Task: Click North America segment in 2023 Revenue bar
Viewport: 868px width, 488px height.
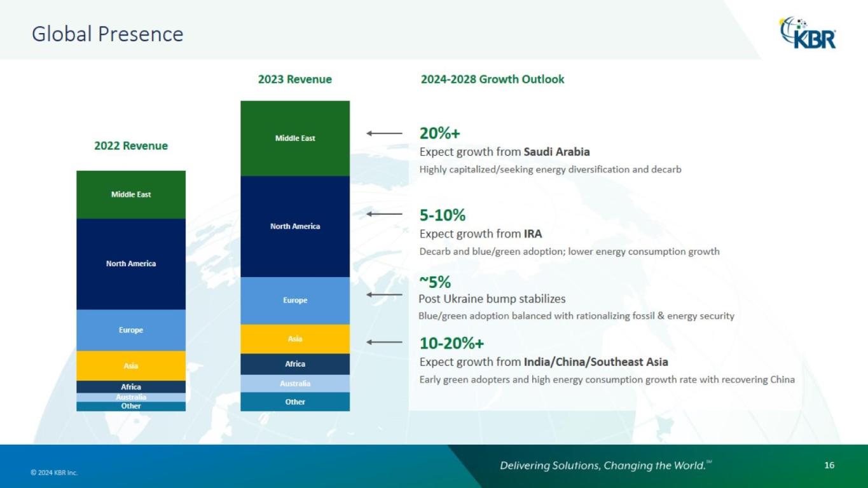Action: click(x=295, y=226)
